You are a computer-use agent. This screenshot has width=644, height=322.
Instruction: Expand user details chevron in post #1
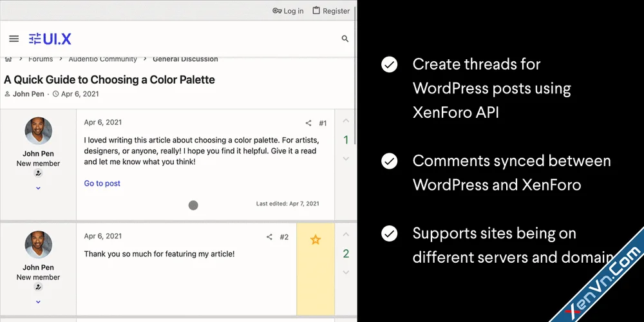point(38,188)
